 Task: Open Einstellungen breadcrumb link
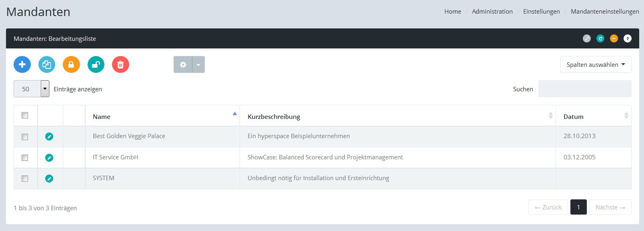(541, 12)
